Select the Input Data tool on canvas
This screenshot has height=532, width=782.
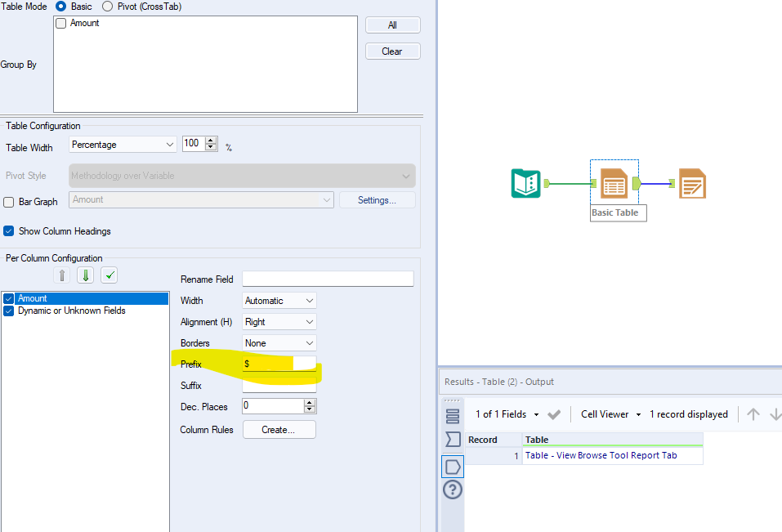pyautogui.click(x=525, y=184)
